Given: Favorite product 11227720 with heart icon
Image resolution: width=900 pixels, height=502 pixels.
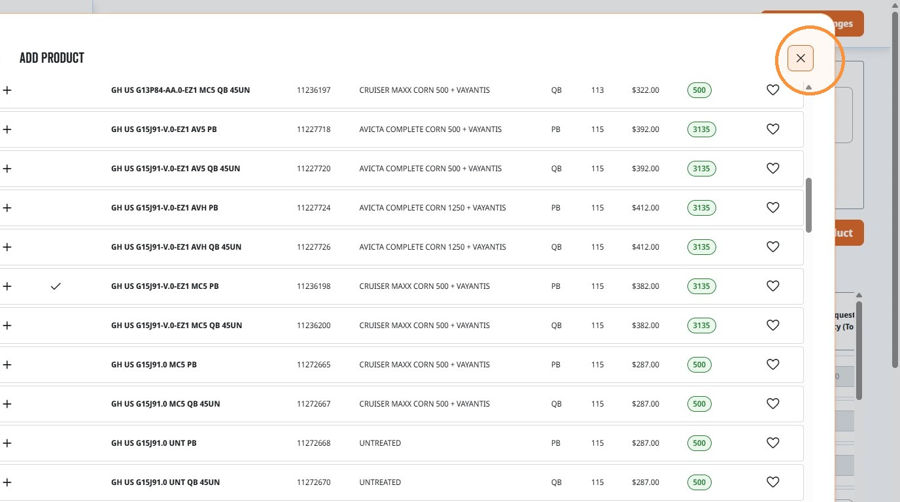Looking at the screenshot, I should pos(773,168).
